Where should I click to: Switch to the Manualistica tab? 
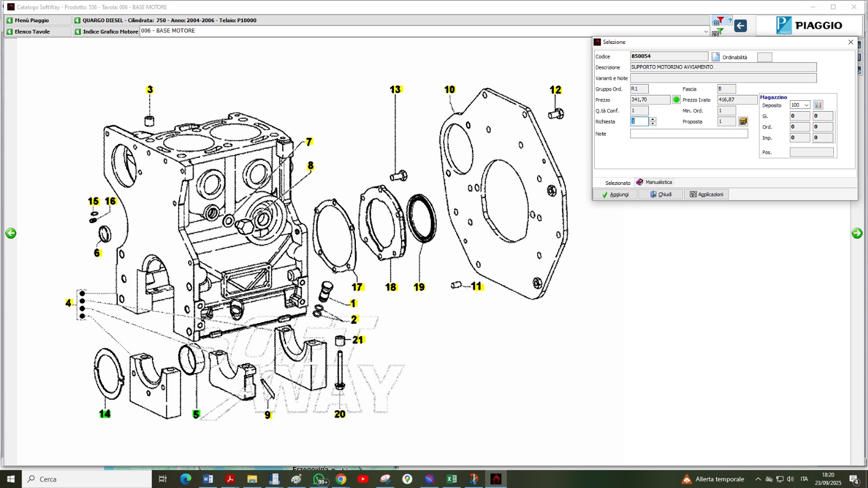654,182
